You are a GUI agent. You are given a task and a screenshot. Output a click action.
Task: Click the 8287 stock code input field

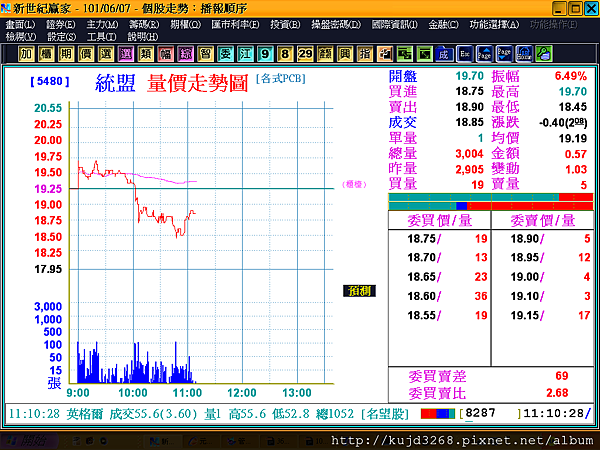click(x=491, y=413)
